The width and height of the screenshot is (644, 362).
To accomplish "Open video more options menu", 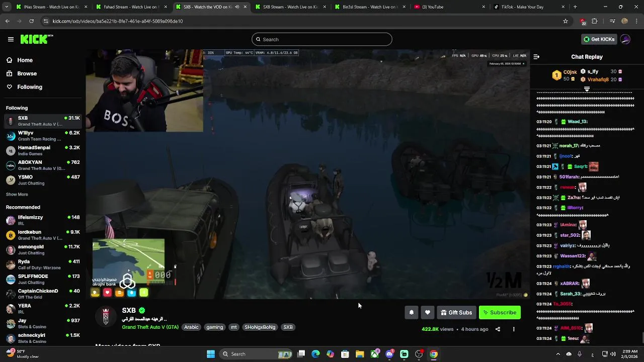I will pyautogui.click(x=514, y=329).
